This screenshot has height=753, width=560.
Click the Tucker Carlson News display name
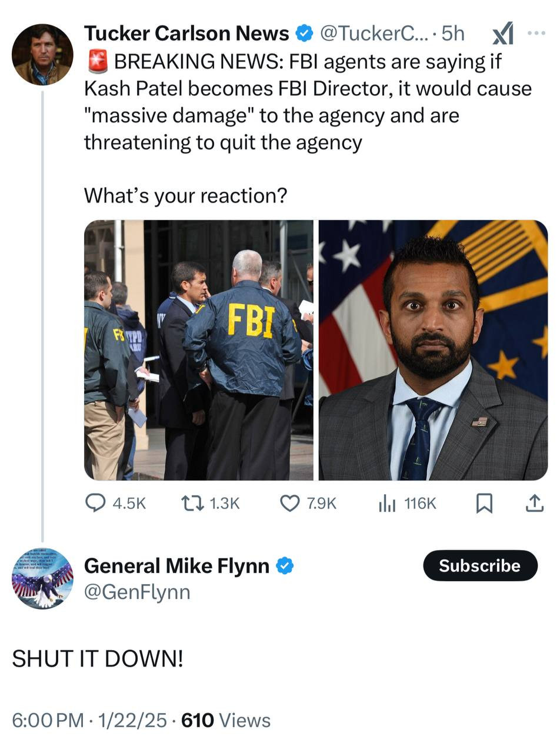(x=186, y=34)
